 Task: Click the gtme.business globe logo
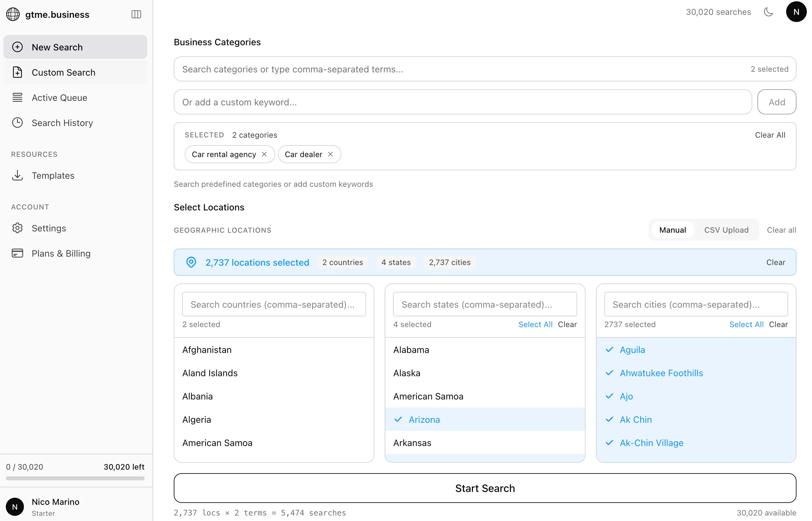pyautogui.click(x=13, y=14)
